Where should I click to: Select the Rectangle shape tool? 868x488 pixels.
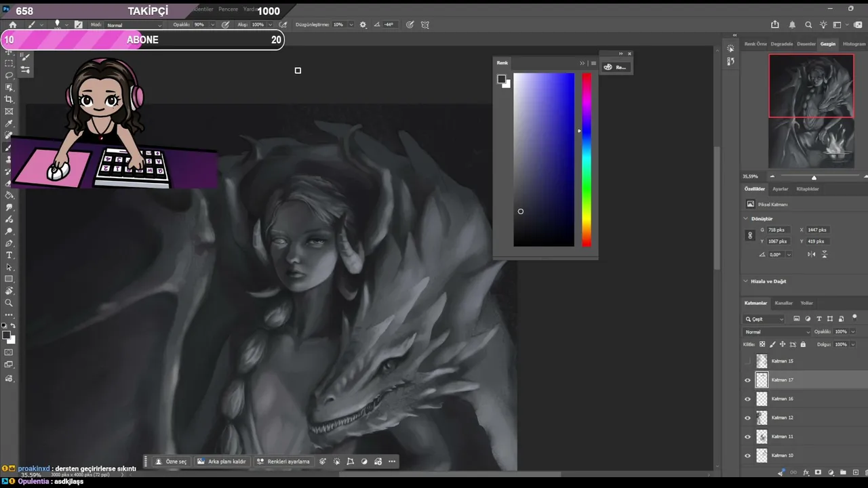9,279
